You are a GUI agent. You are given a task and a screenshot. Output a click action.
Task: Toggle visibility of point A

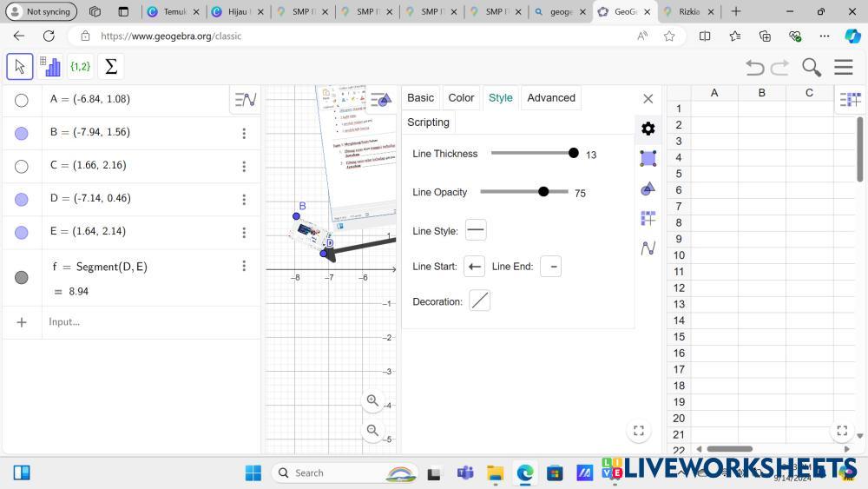22,100
